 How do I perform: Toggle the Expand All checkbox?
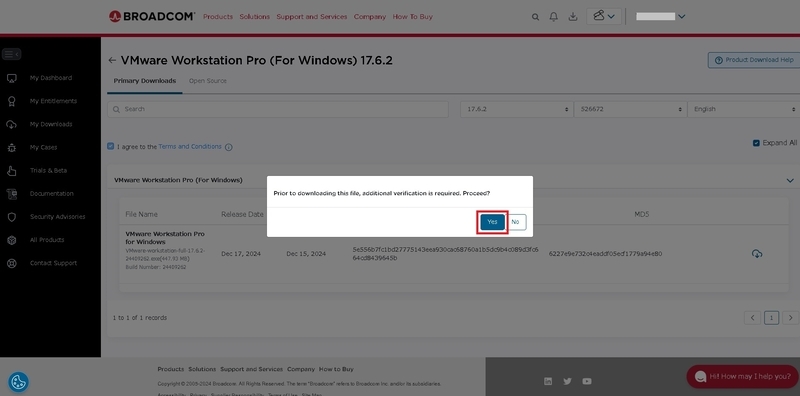[x=756, y=143]
